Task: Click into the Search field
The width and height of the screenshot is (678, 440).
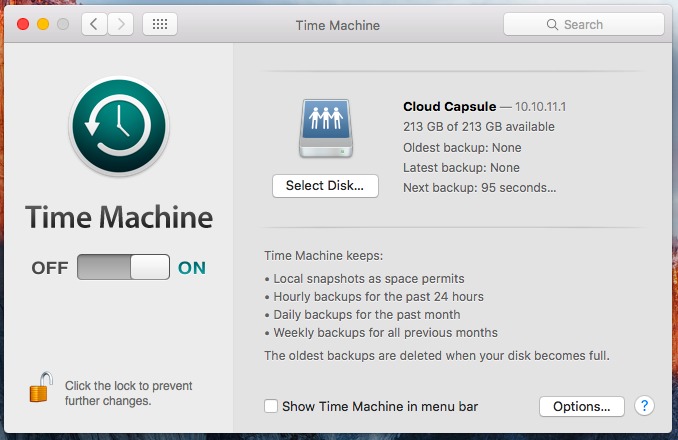Action: tap(584, 25)
